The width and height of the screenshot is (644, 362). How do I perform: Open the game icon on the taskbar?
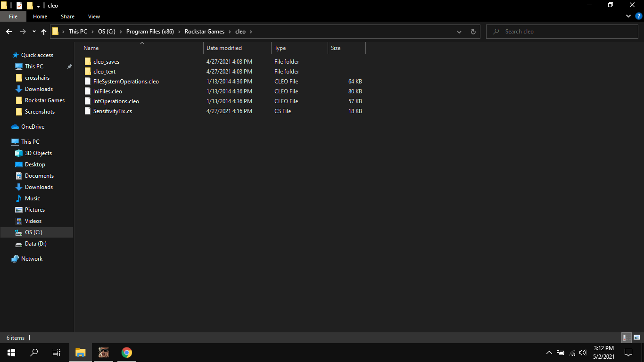[104, 353]
